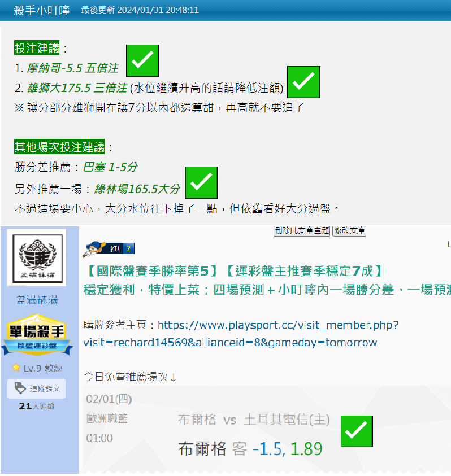Click the Lv.9 教練 level text
This screenshot has width=451, height=476.
click(42, 368)
